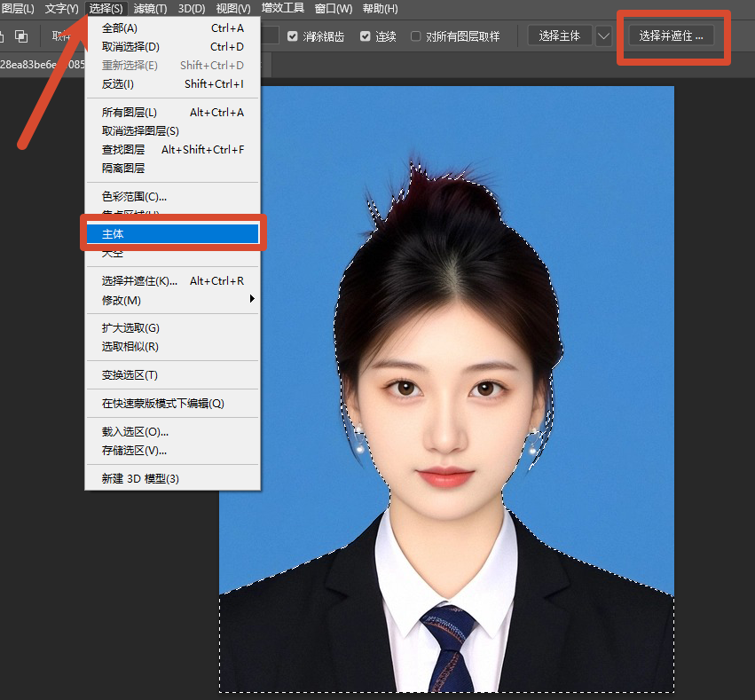This screenshot has width=755, height=700.
Task: Choose 取消选择(D) from menu
Action: (x=173, y=47)
